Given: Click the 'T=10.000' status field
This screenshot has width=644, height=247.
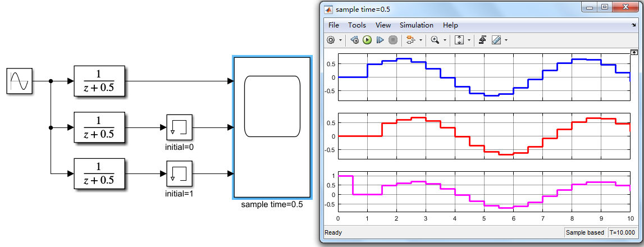Looking at the screenshot, I should pos(622,232).
